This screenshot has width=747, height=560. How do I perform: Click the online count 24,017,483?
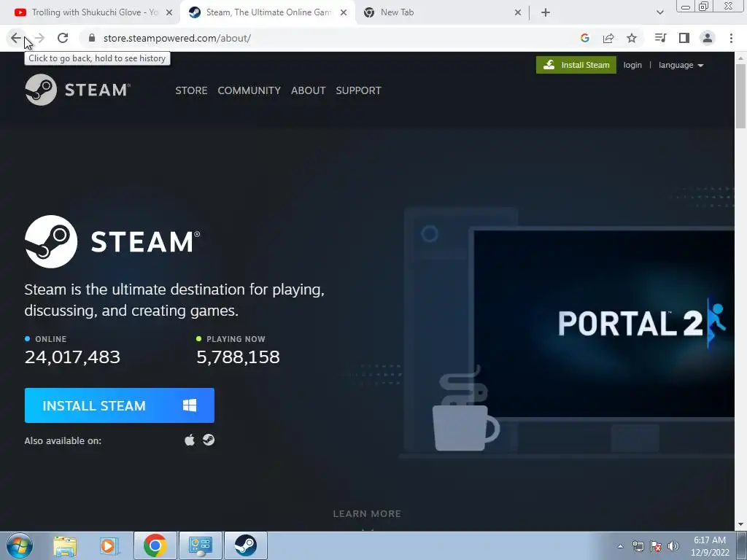pyautogui.click(x=72, y=357)
